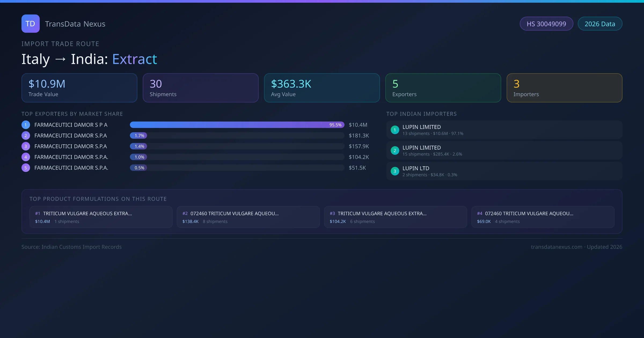Open #4 formulation card with $69.0K
The width and height of the screenshot is (644, 338).
click(543, 217)
